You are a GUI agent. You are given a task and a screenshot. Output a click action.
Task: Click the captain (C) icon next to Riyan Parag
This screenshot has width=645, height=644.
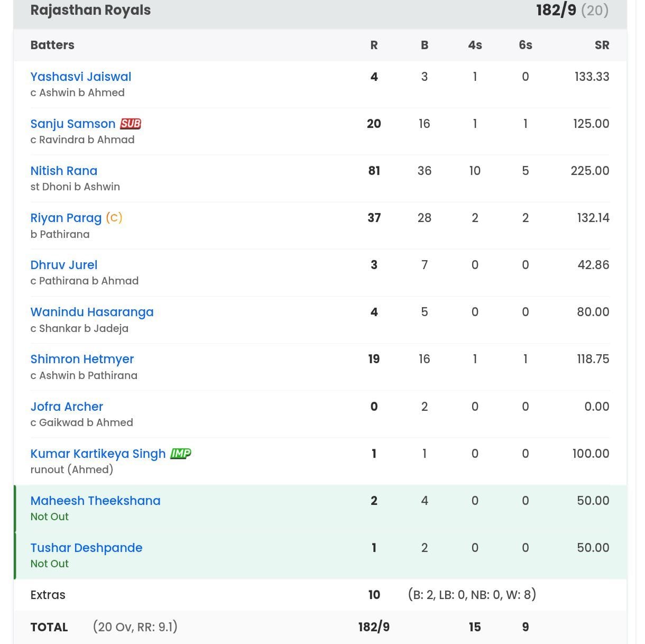tap(113, 217)
